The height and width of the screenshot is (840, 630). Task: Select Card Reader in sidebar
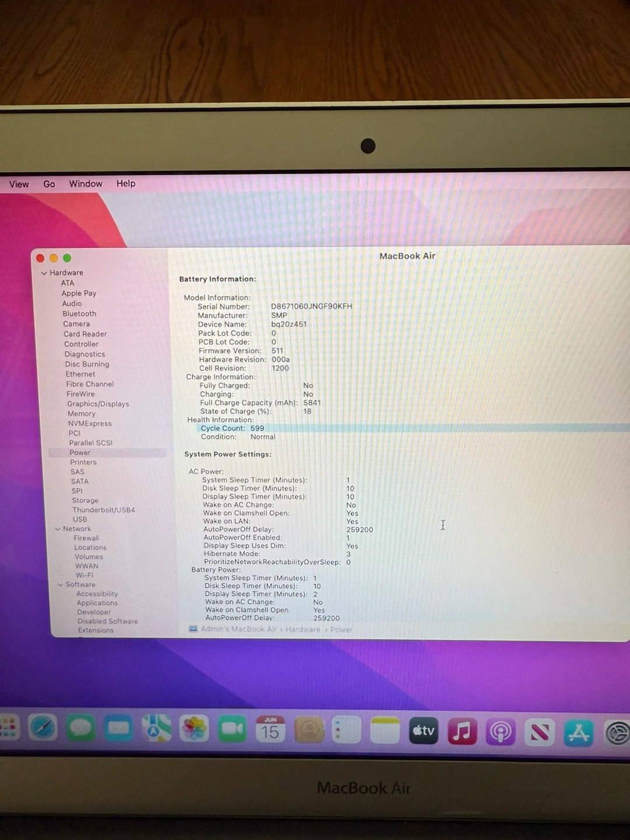(85, 334)
